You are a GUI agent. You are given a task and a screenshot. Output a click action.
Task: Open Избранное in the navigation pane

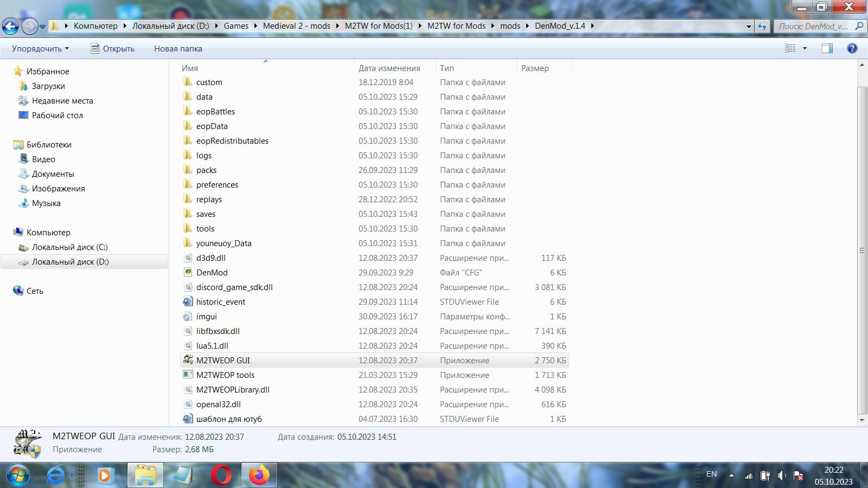[48, 71]
